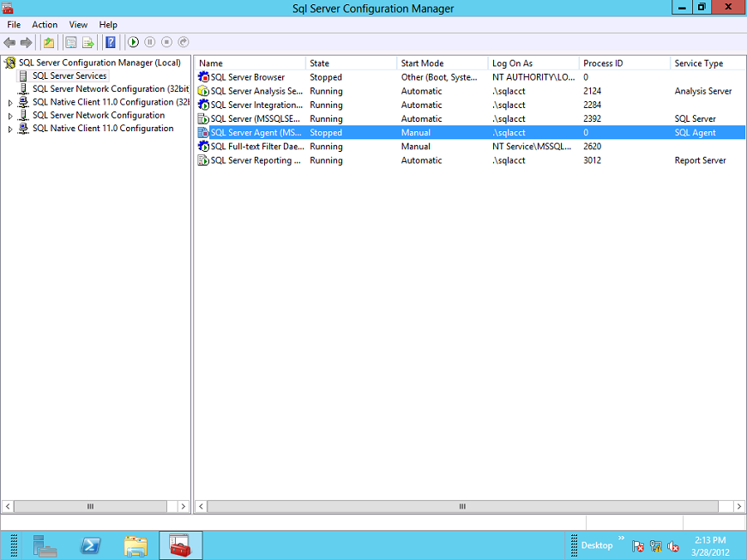This screenshot has width=747, height=560.
Task: Click the tree pane scroll right arrow
Action: (x=184, y=506)
